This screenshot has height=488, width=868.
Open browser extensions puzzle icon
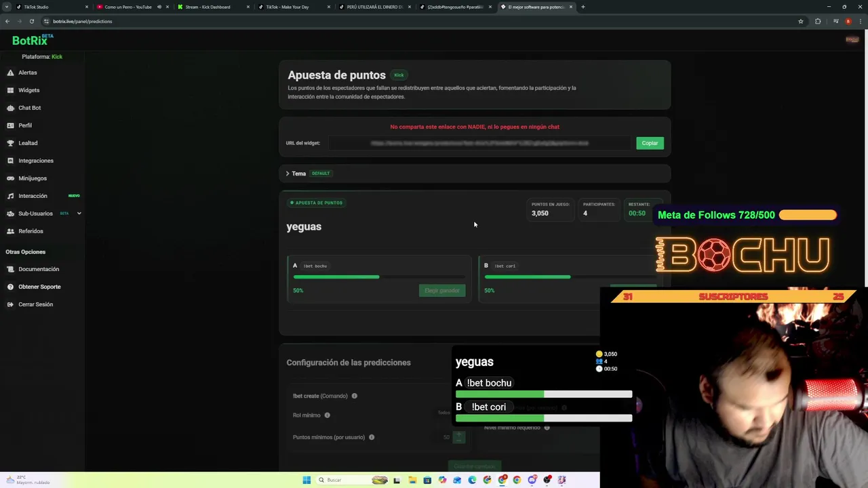tap(818, 21)
